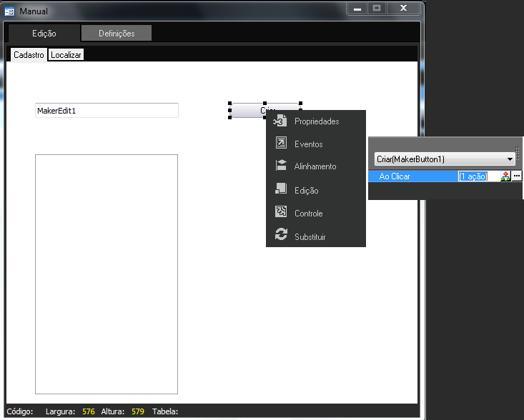The width and height of the screenshot is (524, 420).
Task: Click the Edição icon in context menu
Action: tap(281, 190)
